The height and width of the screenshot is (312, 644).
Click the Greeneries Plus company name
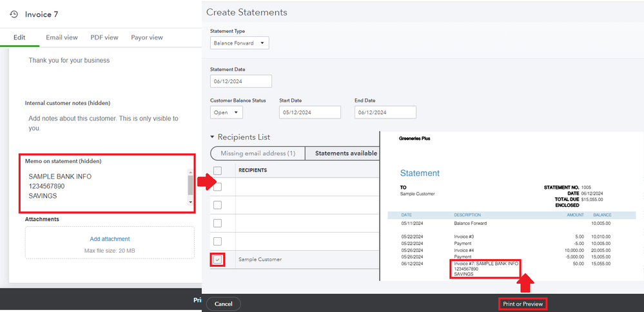415,139
